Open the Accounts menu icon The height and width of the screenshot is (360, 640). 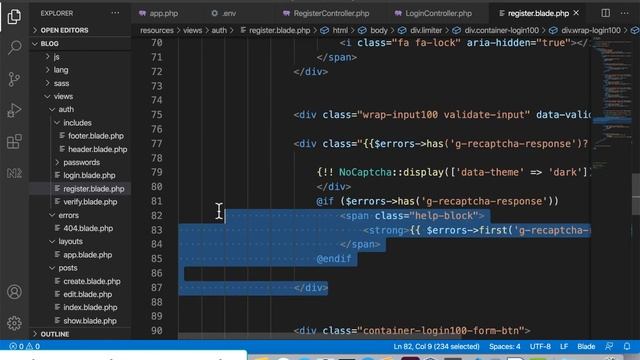[14, 292]
